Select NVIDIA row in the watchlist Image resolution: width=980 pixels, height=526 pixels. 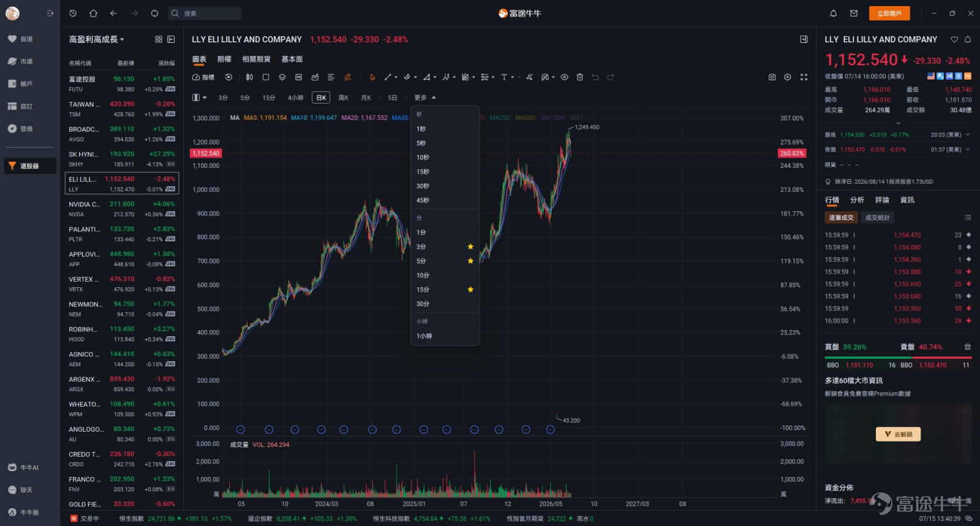click(x=122, y=209)
